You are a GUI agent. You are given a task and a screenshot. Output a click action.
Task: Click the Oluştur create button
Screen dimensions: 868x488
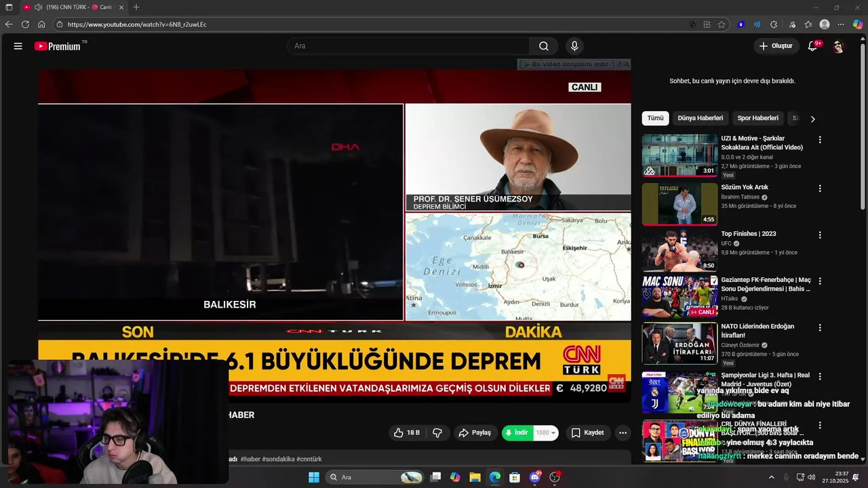(x=776, y=46)
